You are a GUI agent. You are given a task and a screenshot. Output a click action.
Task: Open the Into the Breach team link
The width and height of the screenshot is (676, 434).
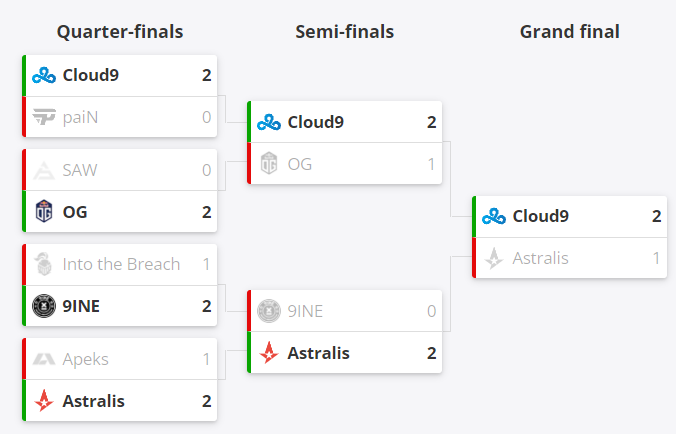121,265
